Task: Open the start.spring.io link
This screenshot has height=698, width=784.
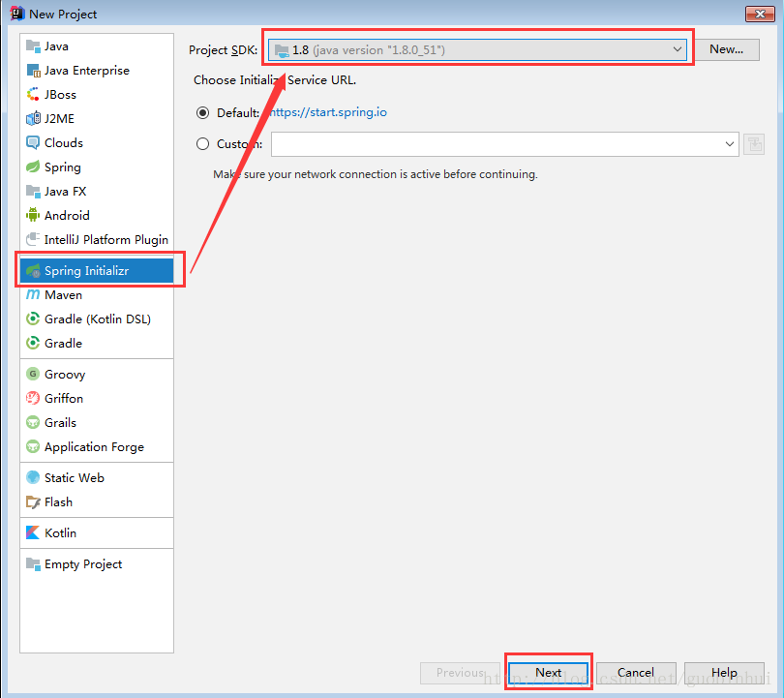Action: [x=328, y=112]
